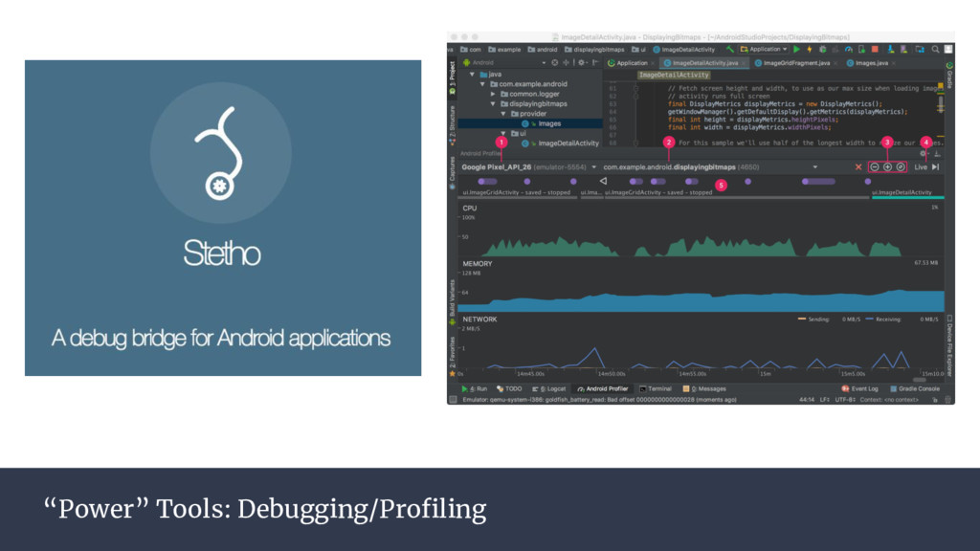
Task: Click the CPU timeline graph
Action: 701,230
